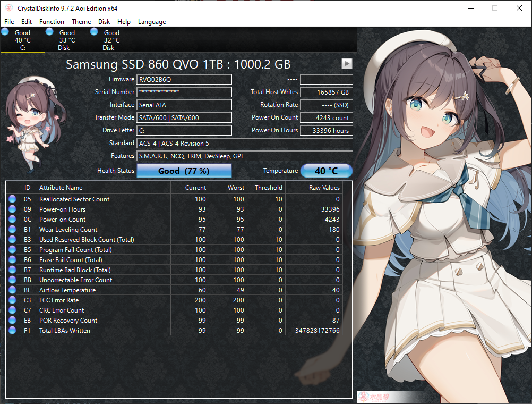Click status orb for Runtime Bad Block

[x=12, y=270]
